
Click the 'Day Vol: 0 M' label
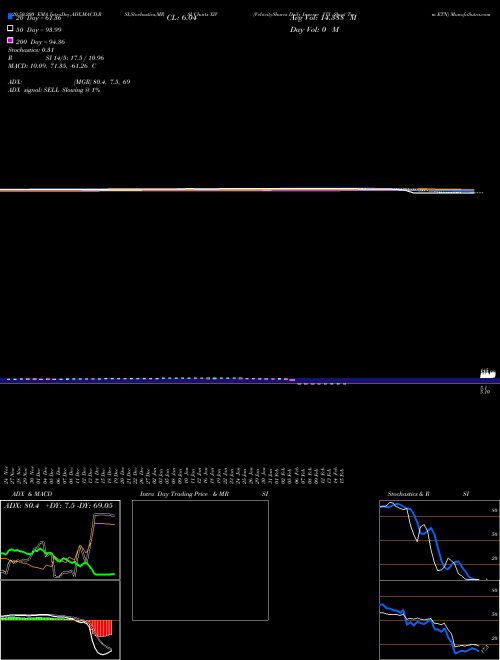click(314, 30)
